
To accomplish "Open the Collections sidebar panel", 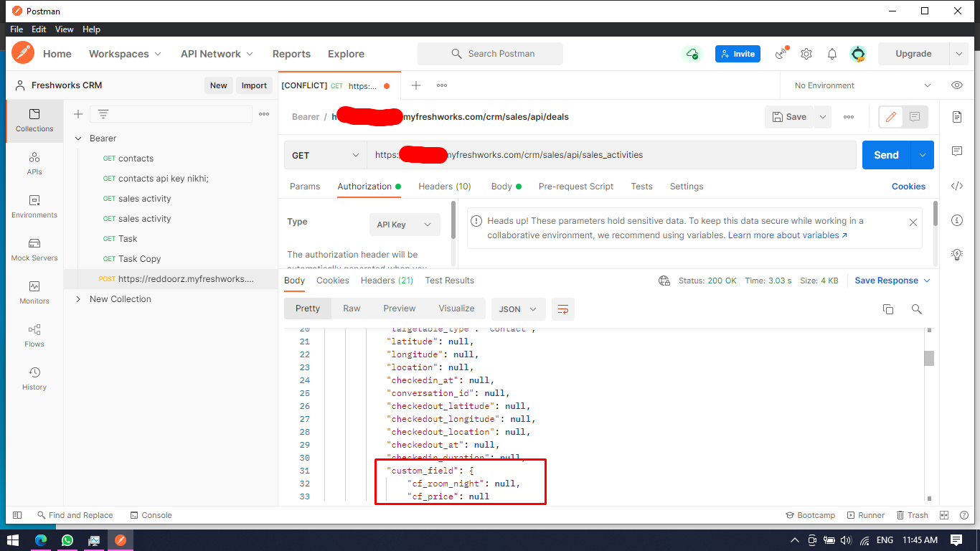I will point(34,121).
